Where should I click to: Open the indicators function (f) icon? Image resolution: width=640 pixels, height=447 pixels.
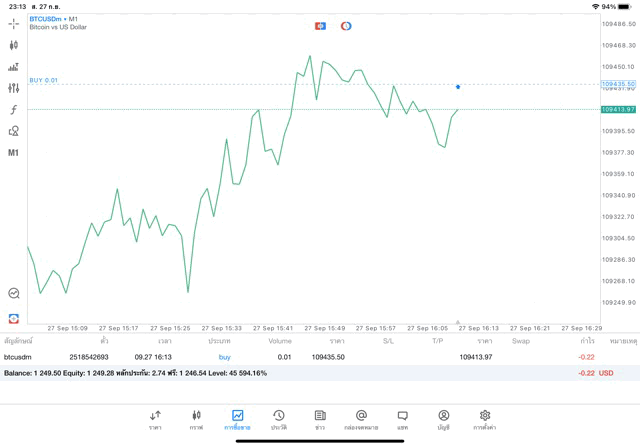tap(14, 109)
